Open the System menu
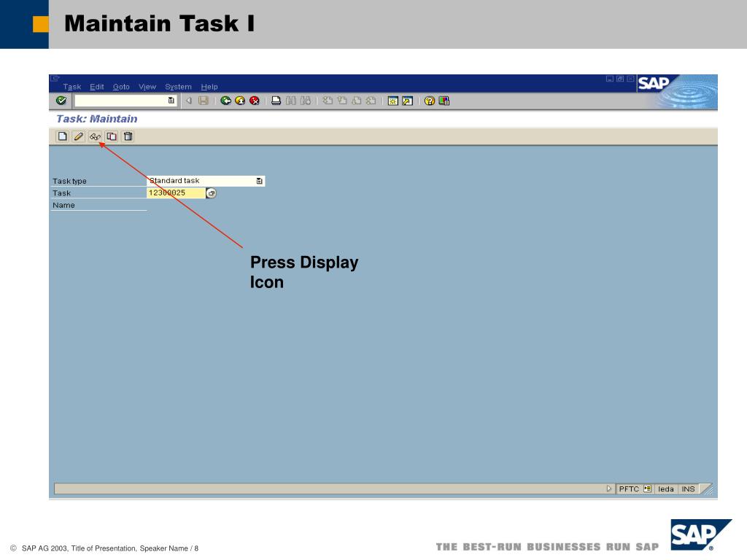747x560 pixels. point(178,87)
